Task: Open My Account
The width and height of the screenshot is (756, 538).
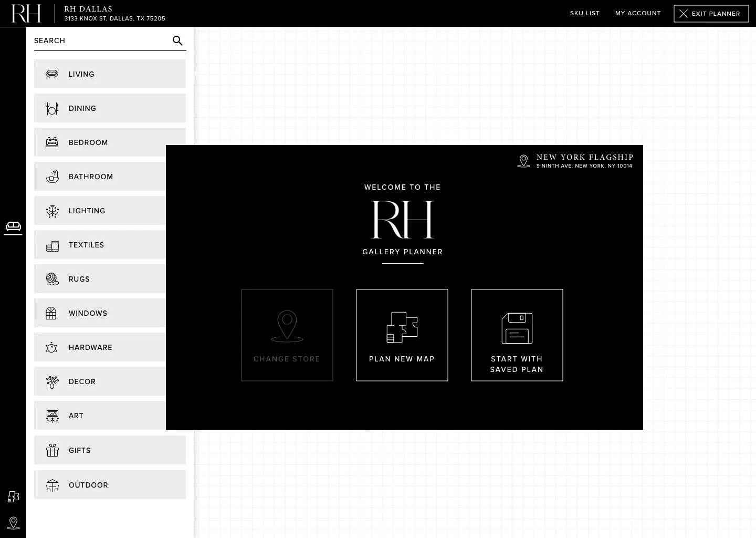Action: (638, 13)
